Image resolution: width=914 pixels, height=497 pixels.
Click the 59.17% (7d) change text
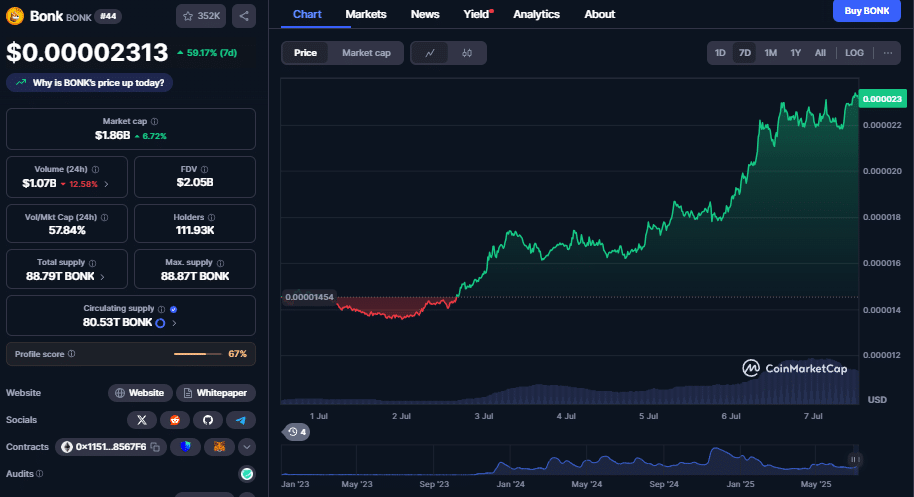click(x=207, y=53)
